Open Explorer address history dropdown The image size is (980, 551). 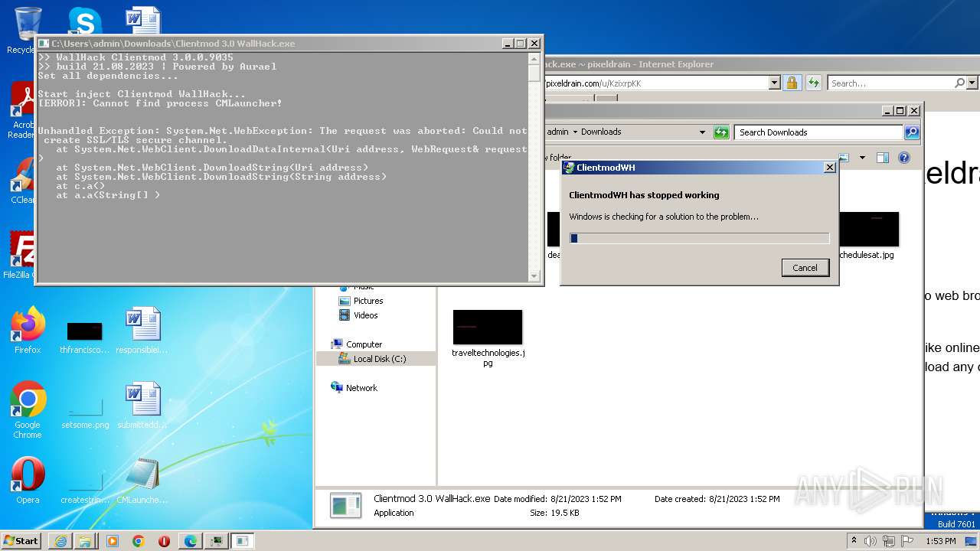coord(702,132)
